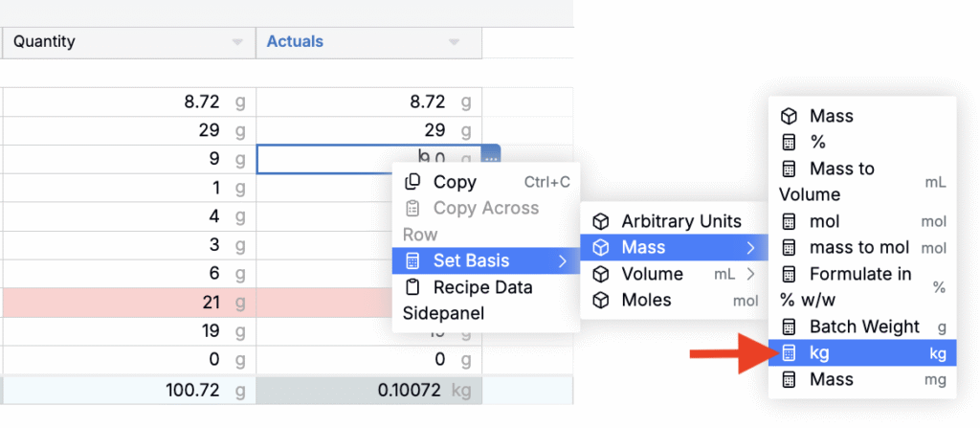The image size is (980, 428).
Task: Click the Copy icon in context menu
Action: [x=412, y=182]
